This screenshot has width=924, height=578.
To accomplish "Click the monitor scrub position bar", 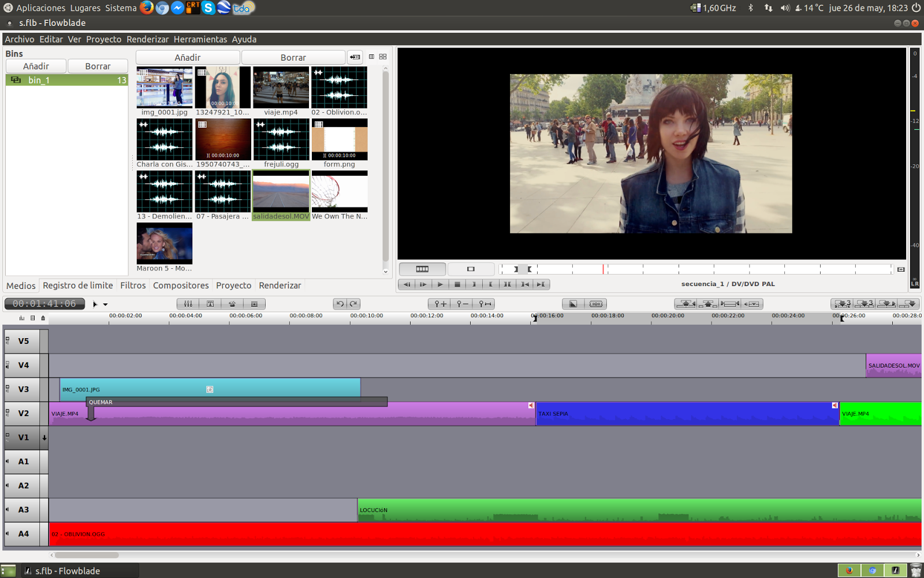I will 696,269.
